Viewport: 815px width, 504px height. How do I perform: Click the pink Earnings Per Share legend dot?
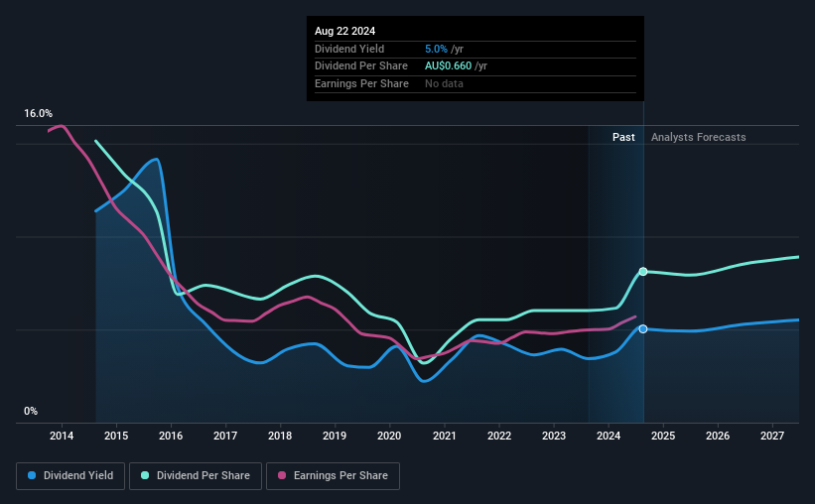click(x=282, y=475)
